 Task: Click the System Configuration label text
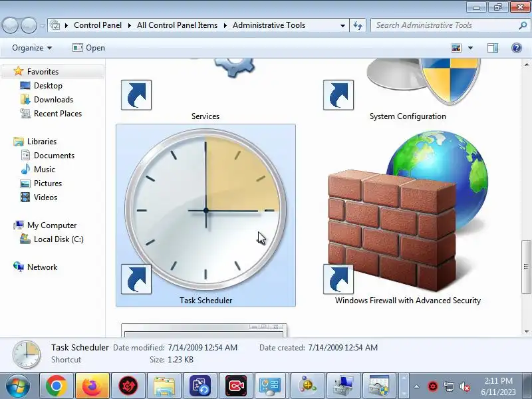(408, 116)
